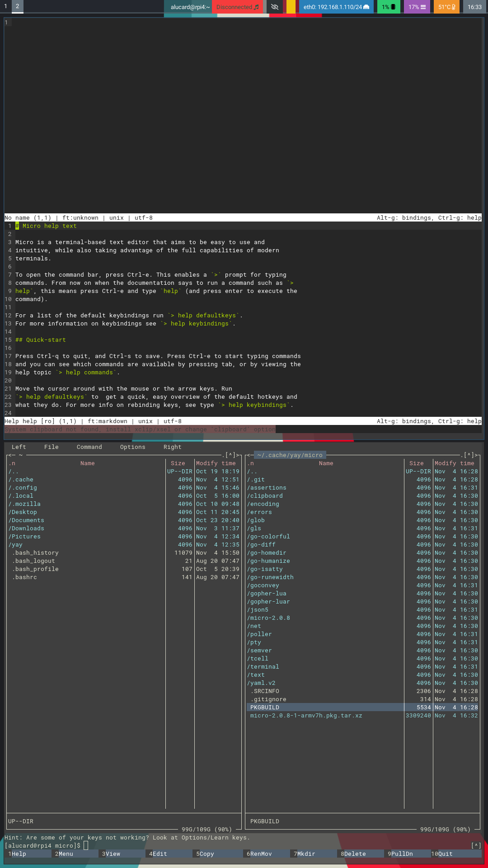Screen dimensions: 488x868
Task: Click the 2Menu function key button
Action: (75, 854)
